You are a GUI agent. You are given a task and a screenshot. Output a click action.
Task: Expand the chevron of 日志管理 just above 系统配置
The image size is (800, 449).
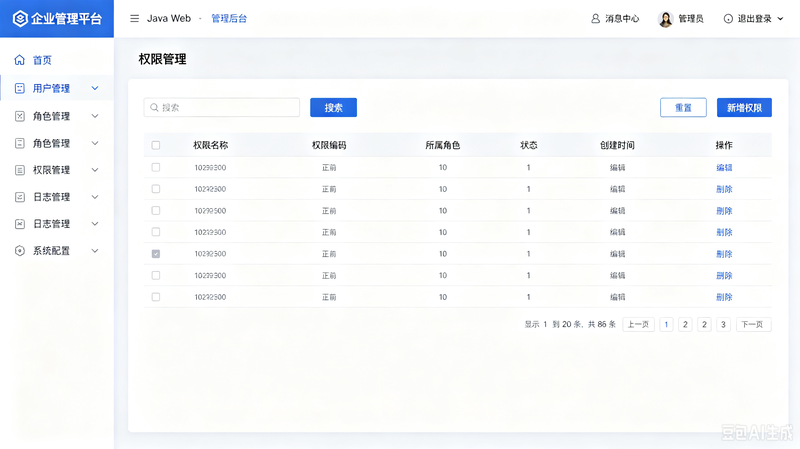click(95, 223)
